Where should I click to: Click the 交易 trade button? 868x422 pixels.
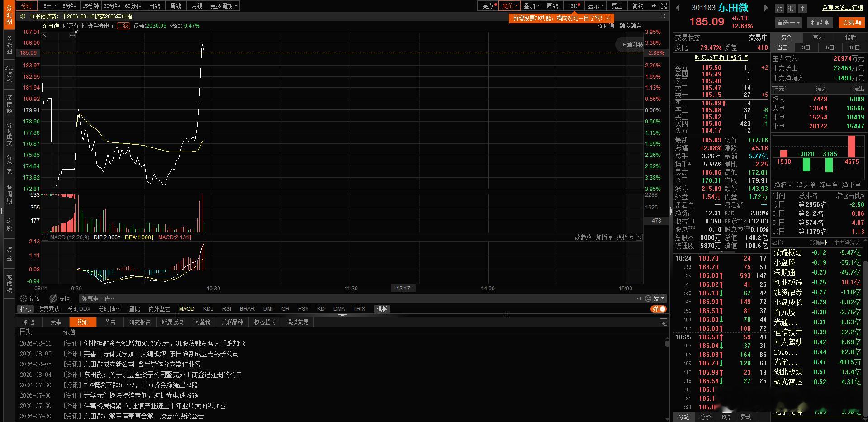pyautogui.click(x=852, y=22)
